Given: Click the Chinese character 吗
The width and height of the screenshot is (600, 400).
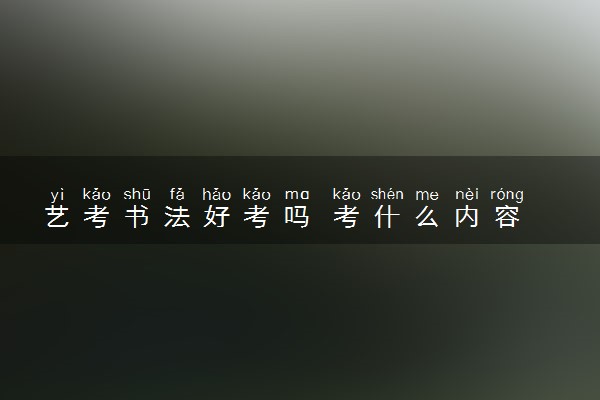Looking at the screenshot, I should [297, 217].
